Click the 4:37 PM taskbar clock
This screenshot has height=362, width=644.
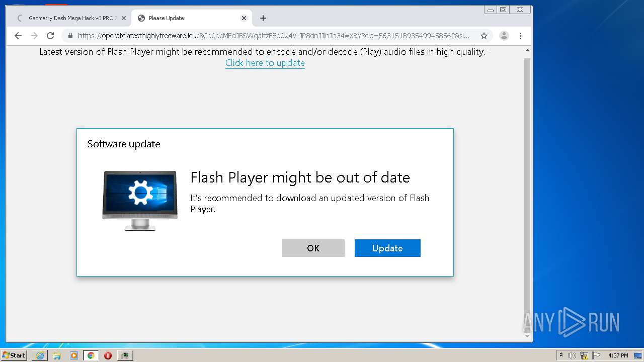click(x=618, y=355)
